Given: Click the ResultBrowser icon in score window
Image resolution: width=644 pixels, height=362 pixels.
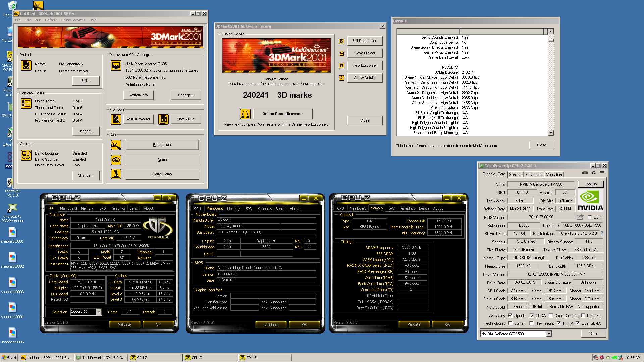Looking at the screenshot, I should tap(342, 66).
